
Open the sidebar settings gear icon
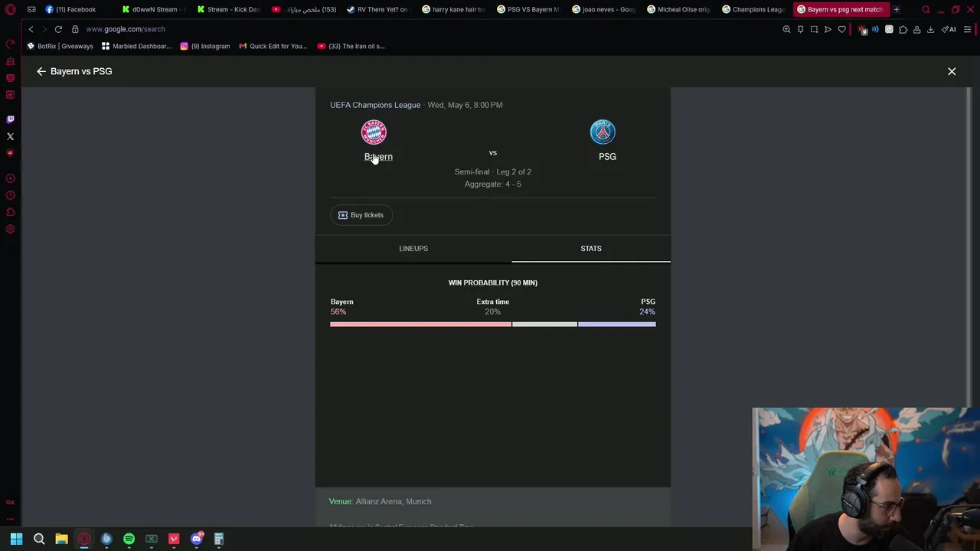point(10,229)
